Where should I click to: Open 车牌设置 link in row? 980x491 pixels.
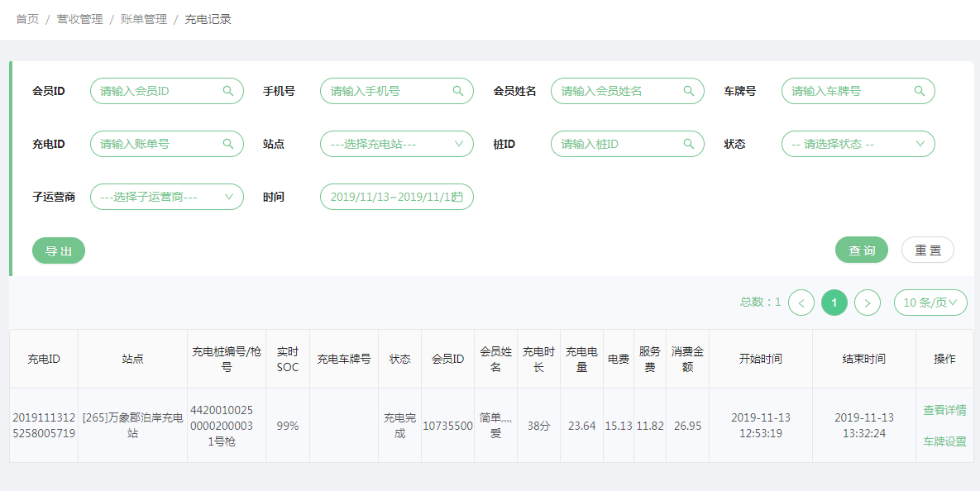click(944, 441)
